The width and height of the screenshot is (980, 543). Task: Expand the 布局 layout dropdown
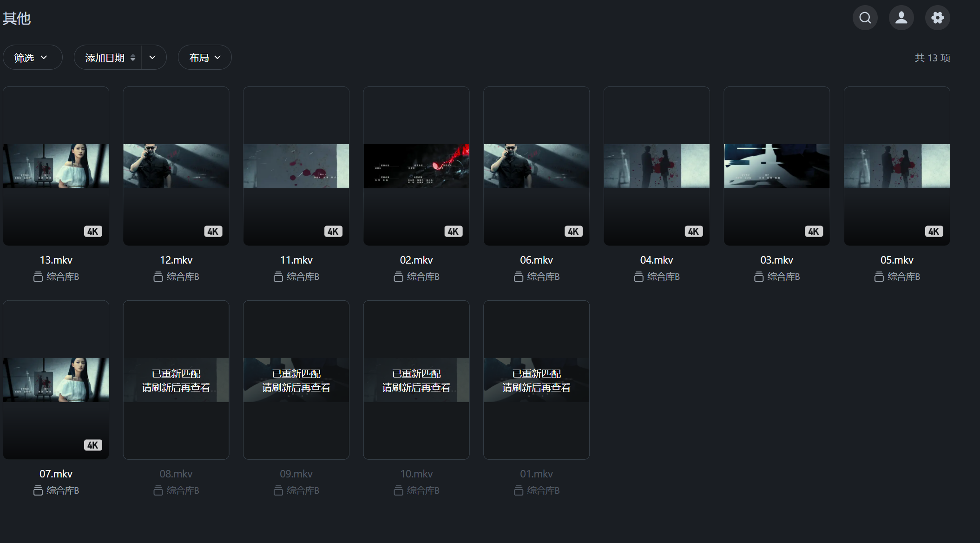pos(204,58)
